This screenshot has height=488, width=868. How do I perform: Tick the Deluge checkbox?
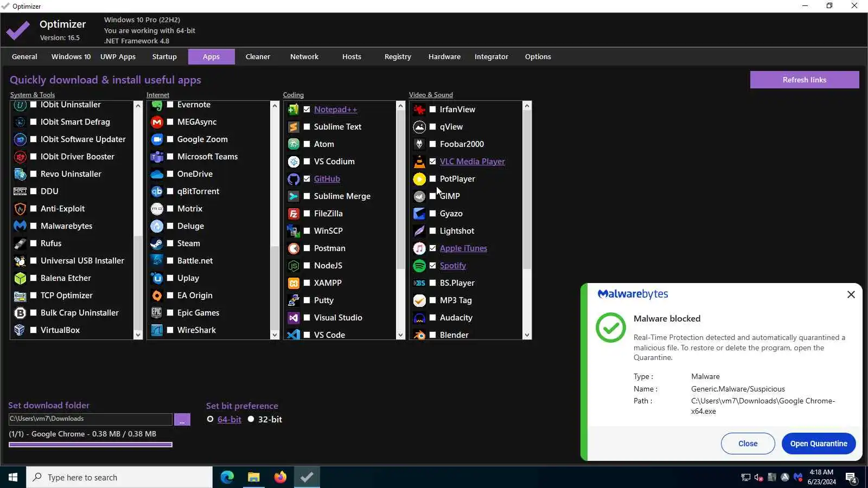coord(170,226)
